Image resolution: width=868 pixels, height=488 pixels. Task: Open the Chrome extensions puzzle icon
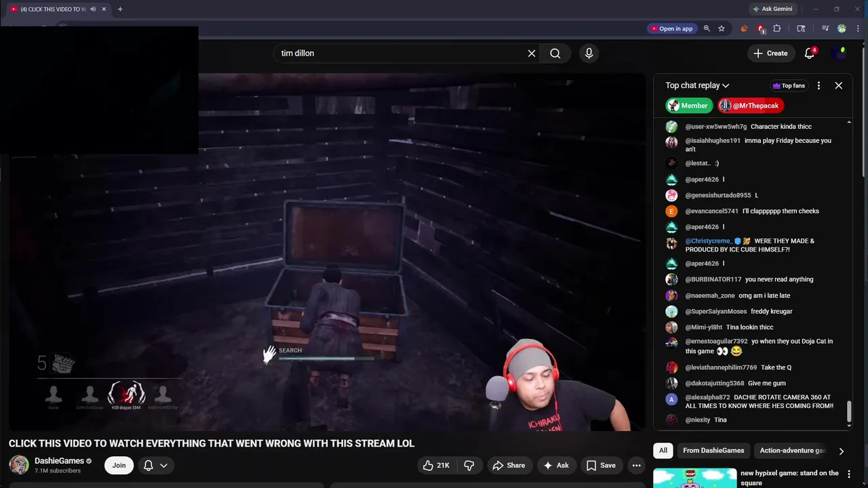pyautogui.click(x=777, y=28)
